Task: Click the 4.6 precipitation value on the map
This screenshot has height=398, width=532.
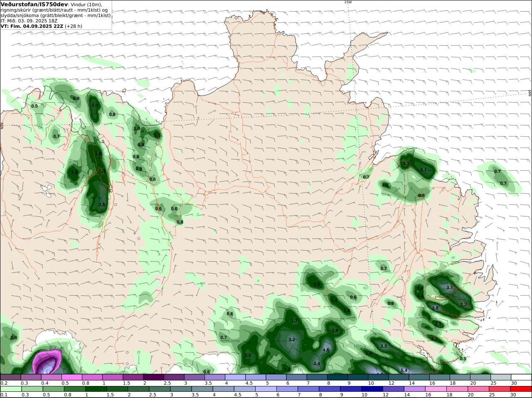Action: point(326,350)
